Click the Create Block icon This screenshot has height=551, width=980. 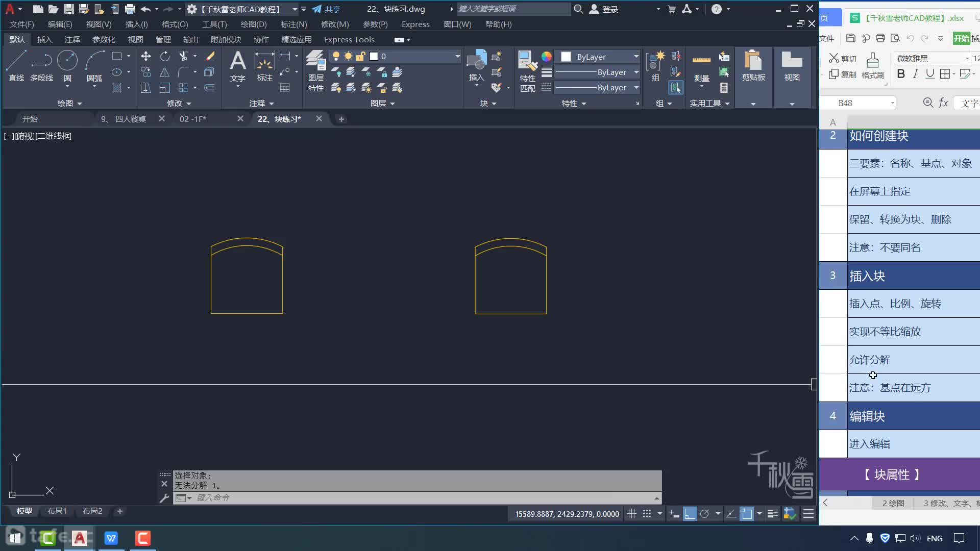(x=497, y=56)
